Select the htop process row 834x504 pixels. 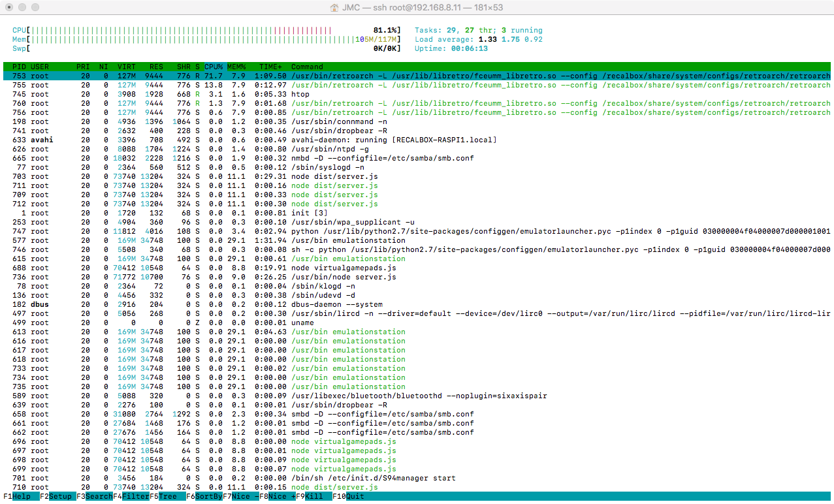(417, 94)
